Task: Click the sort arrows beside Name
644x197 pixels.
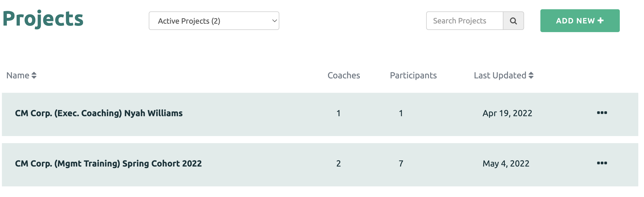Action: (34, 75)
